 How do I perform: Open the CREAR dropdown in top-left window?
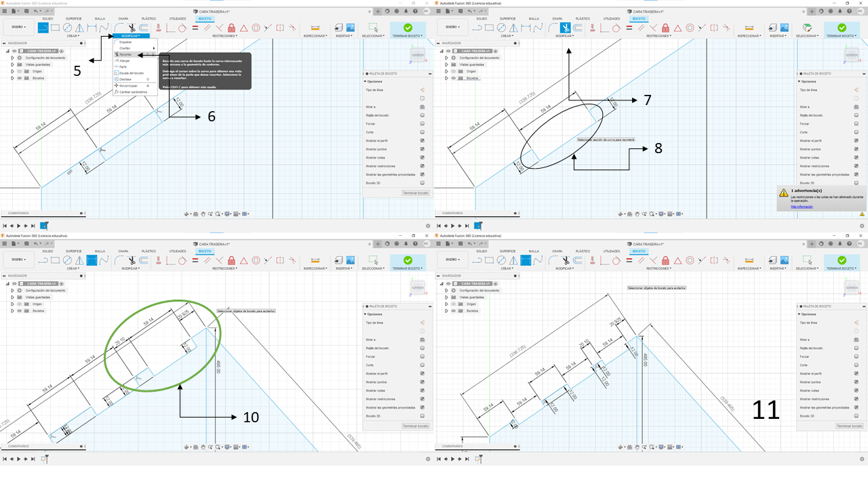(x=73, y=36)
